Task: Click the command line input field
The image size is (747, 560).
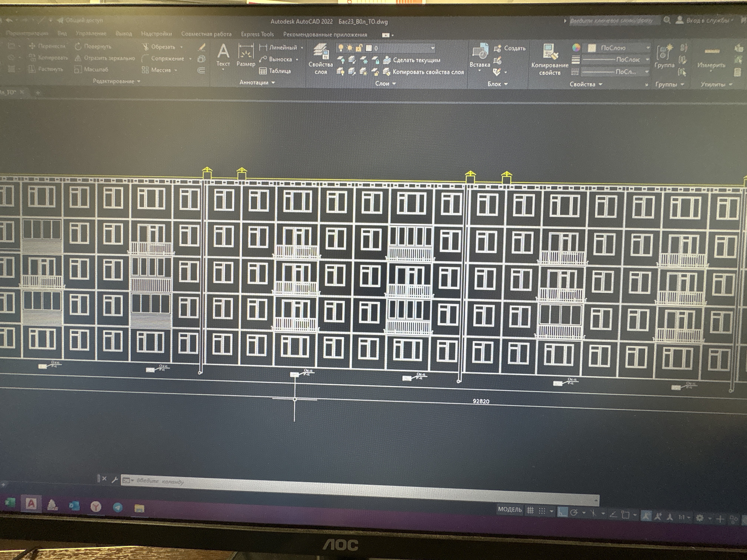Action: pos(359,484)
